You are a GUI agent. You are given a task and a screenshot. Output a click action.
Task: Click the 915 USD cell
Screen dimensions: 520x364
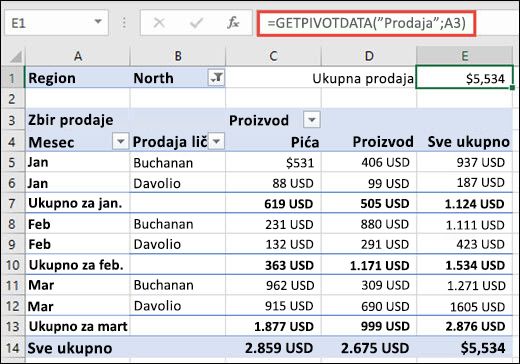273,306
